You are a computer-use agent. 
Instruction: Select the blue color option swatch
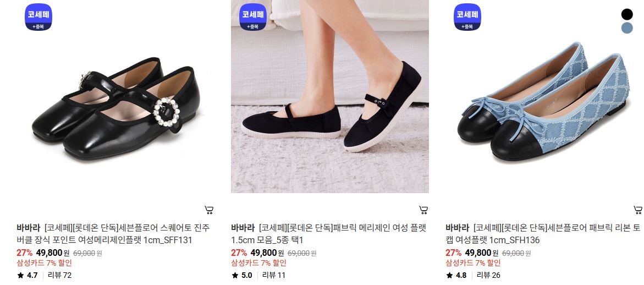627,28
